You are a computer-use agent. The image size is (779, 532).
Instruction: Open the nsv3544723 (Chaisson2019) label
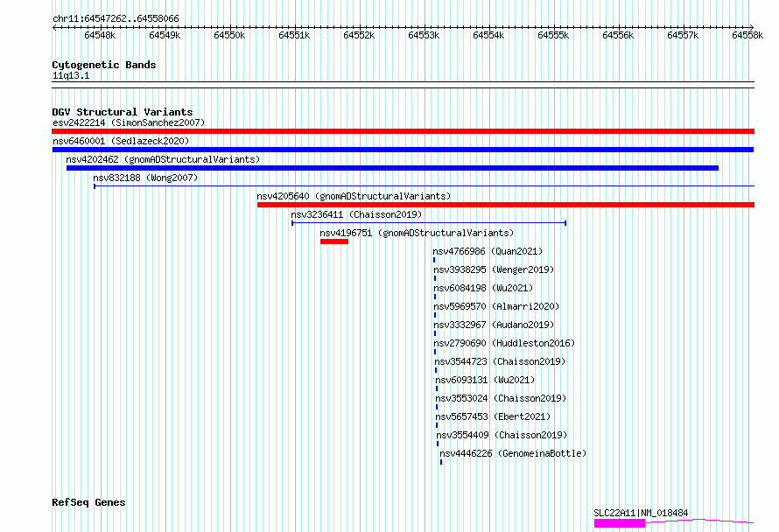tap(500, 361)
